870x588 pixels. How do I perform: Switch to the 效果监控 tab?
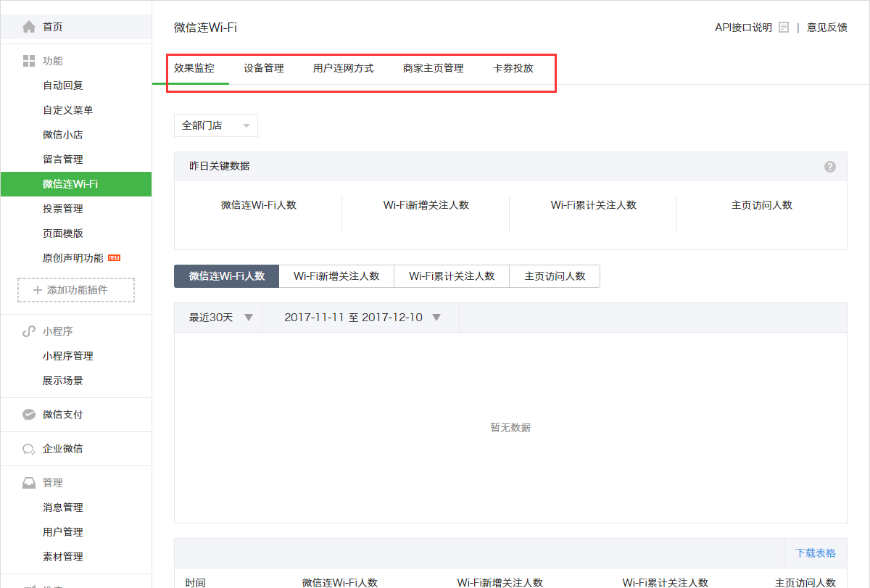194,68
